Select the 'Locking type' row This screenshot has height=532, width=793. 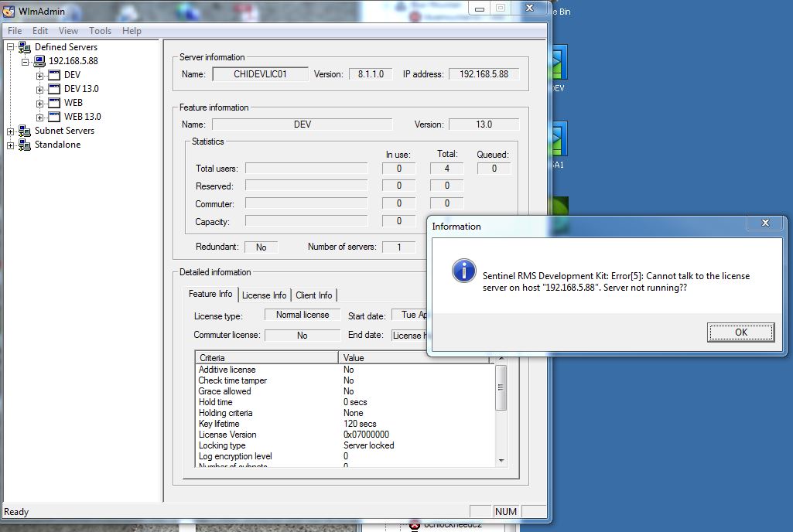(345, 445)
